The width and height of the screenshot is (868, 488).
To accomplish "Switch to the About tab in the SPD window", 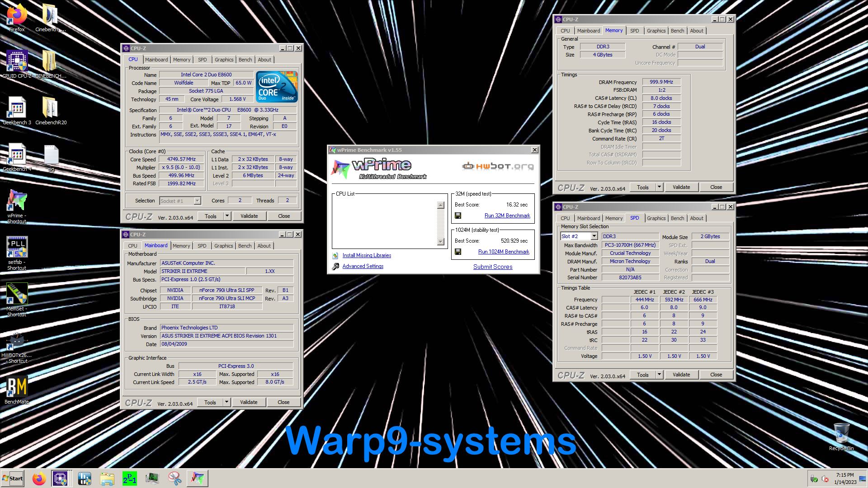I will (x=697, y=218).
